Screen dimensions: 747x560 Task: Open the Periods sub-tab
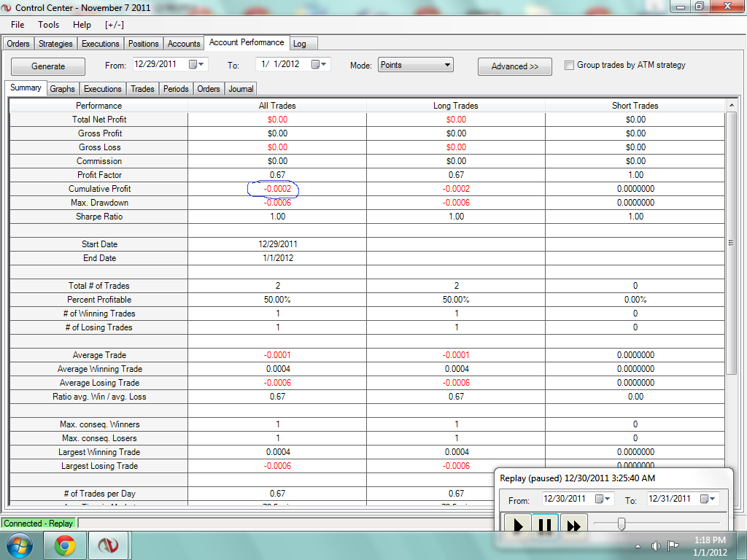176,88
